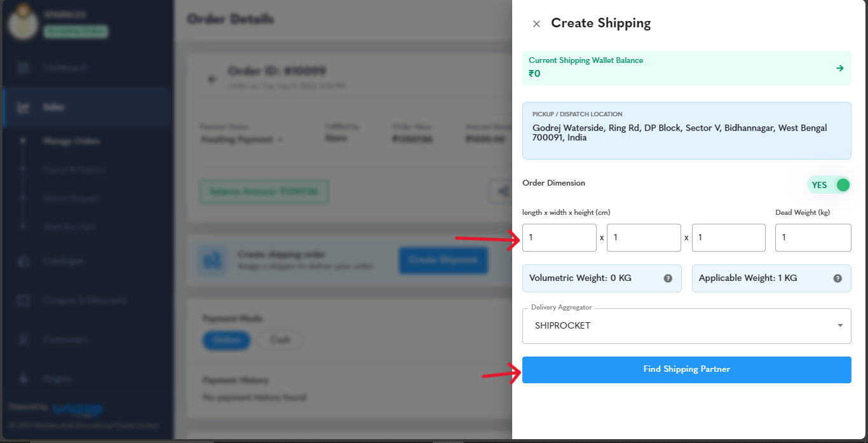The image size is (868, 443).
Task: Open wallet balance arrow in green banner
Action: click(840, 68)
